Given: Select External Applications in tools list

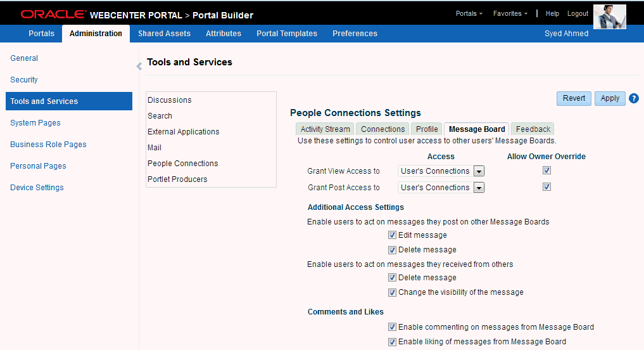Looking at the screenshot, I should (184, 132).
